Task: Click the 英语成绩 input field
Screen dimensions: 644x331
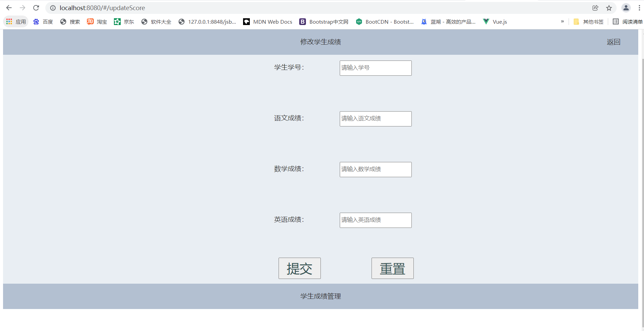Action: tap(376, 220)
